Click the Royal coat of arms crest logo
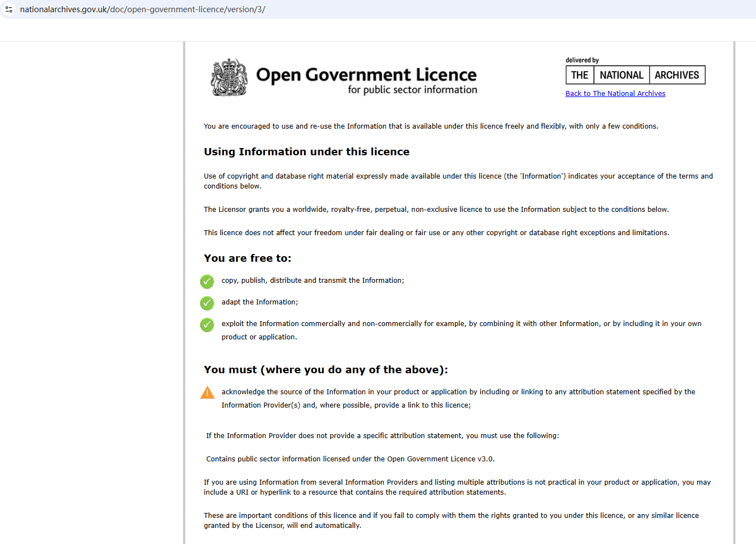The width and height of the screenshot is (756, 544). pos(229,78)
